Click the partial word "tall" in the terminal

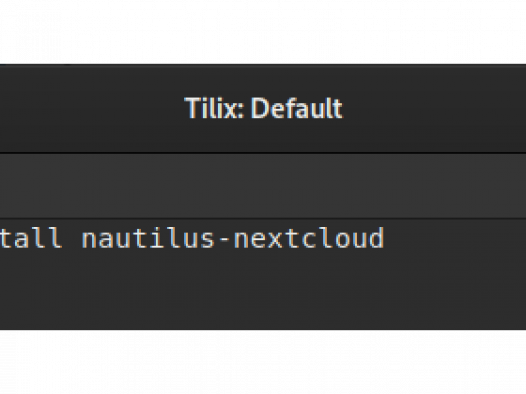pos(31,238)
